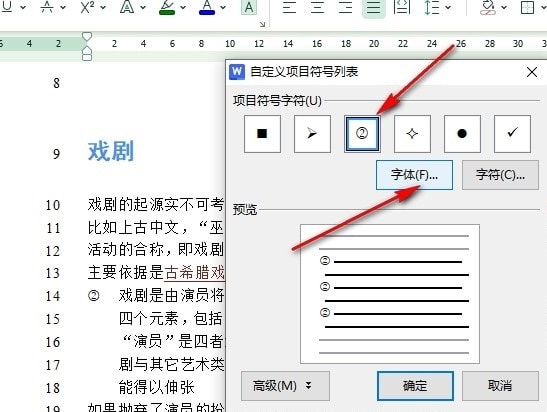
Task: Toggle the underline formatting button
Action: [x=7, y=6]
